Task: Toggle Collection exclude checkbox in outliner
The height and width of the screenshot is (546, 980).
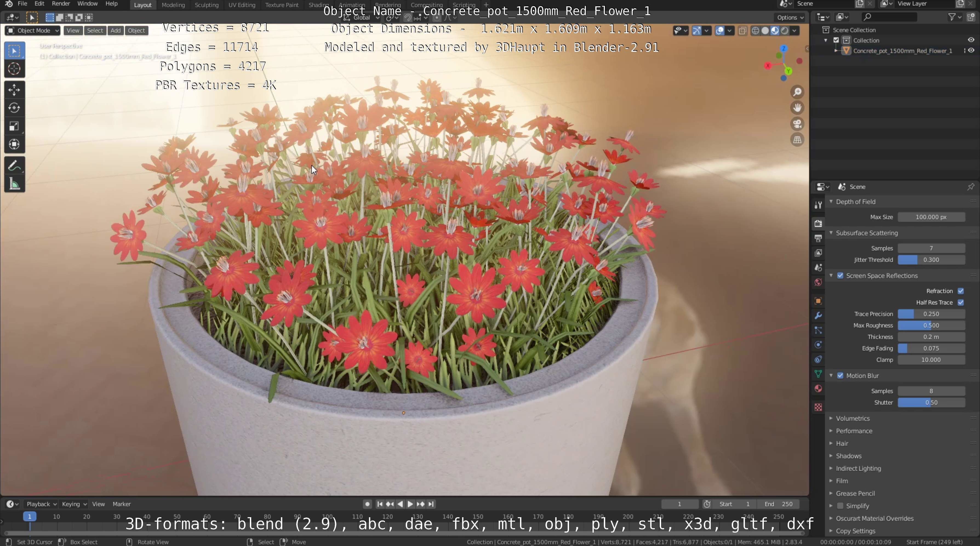Action: [836, 40]
